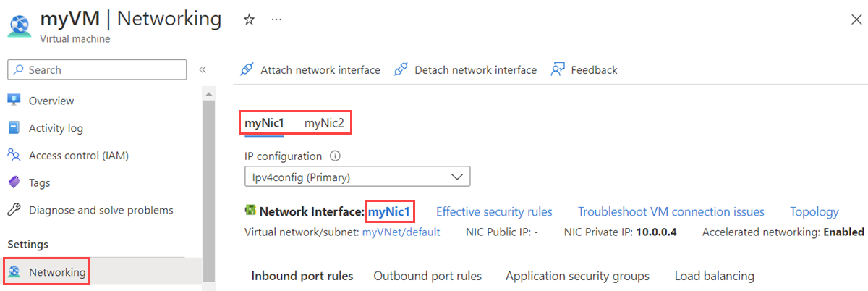Favorite the page with the star icon

click(249, 20)
